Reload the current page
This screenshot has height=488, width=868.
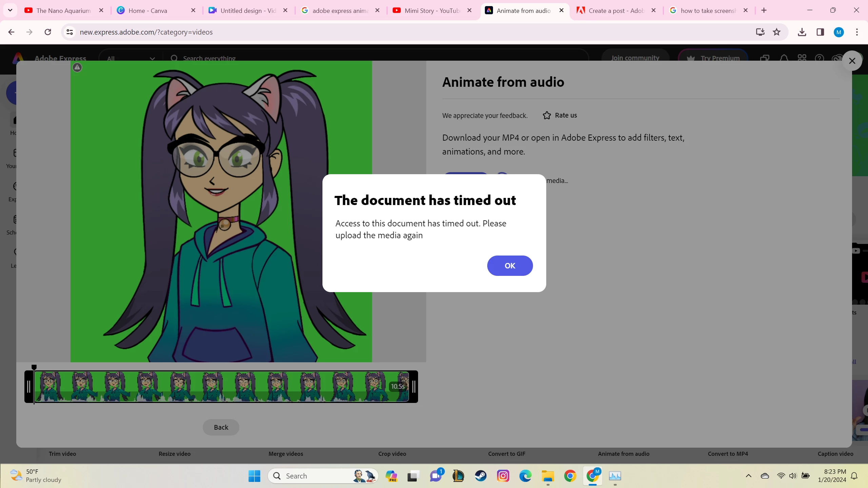pos(48,32)
